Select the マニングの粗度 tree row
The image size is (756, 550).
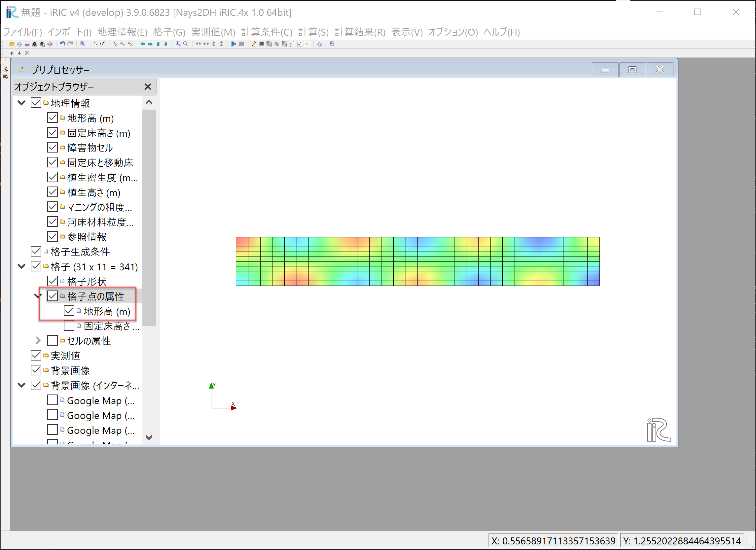[100, 207]
